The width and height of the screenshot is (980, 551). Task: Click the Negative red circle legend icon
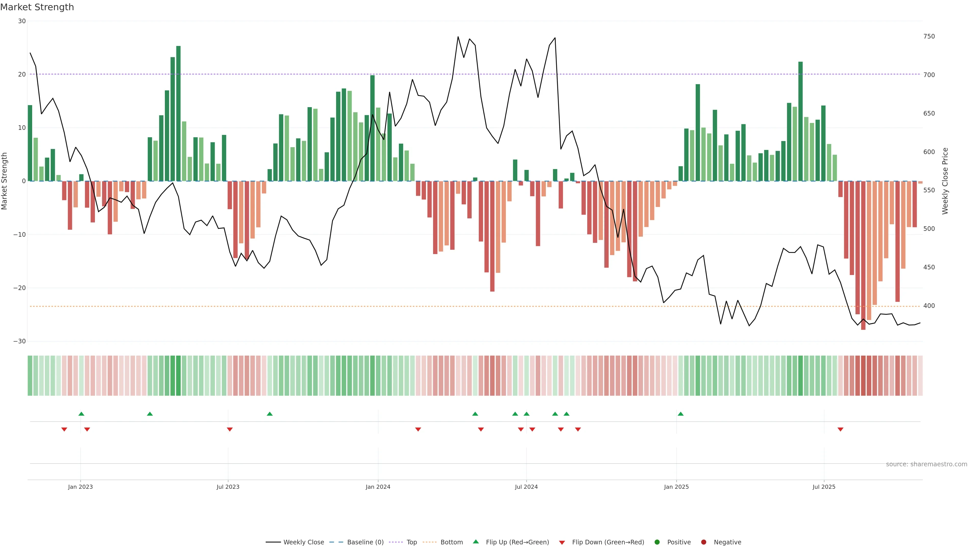[x=703, y=542]
